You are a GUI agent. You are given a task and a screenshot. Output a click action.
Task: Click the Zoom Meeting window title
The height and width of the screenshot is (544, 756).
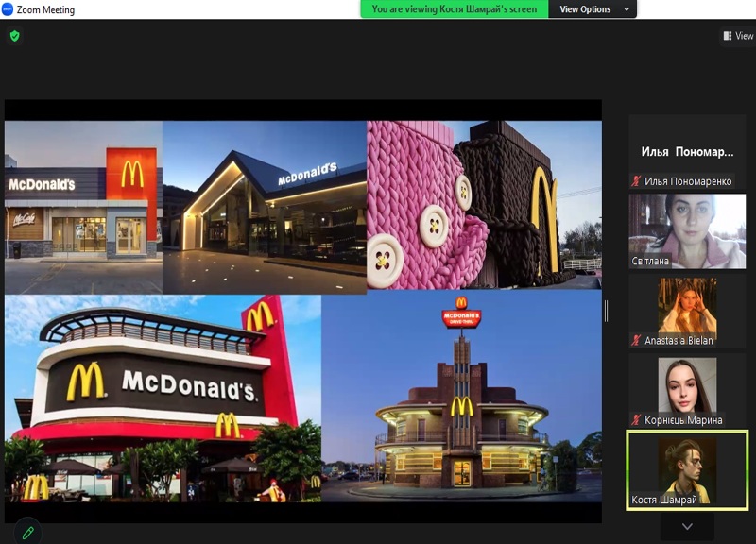point(45,9)
